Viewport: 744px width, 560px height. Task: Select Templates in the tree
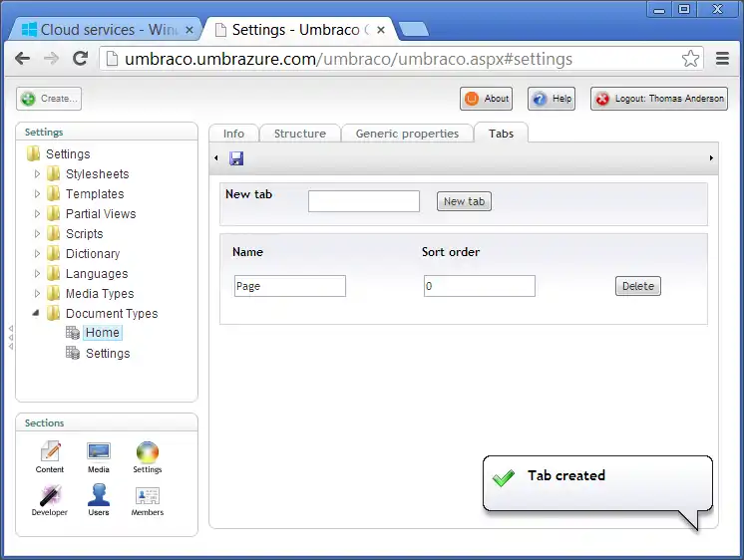[95, 194]
